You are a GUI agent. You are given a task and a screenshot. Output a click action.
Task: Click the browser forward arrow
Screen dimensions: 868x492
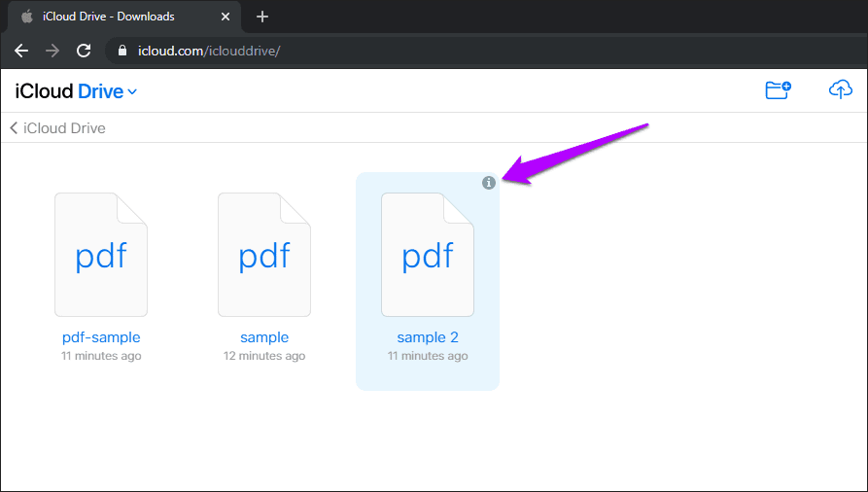click(52, 51)
